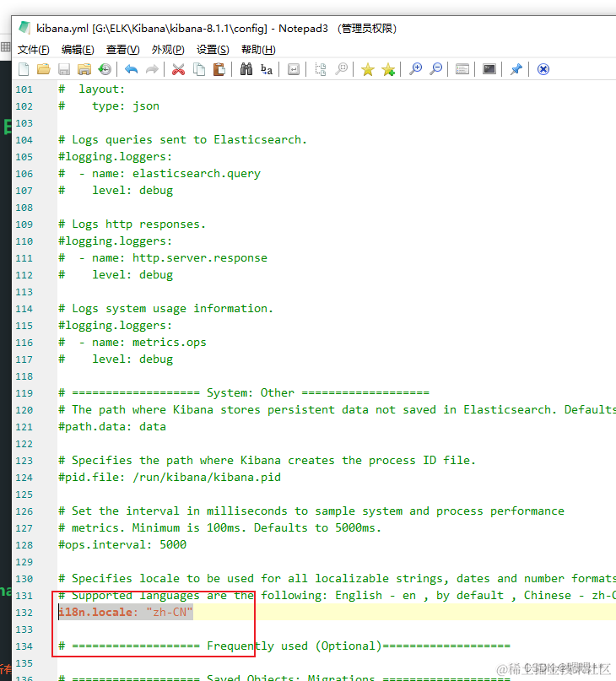The width and height of the screenshot is (616, 681).
Task: Open the 查看(V) menu
Action: 123,50
